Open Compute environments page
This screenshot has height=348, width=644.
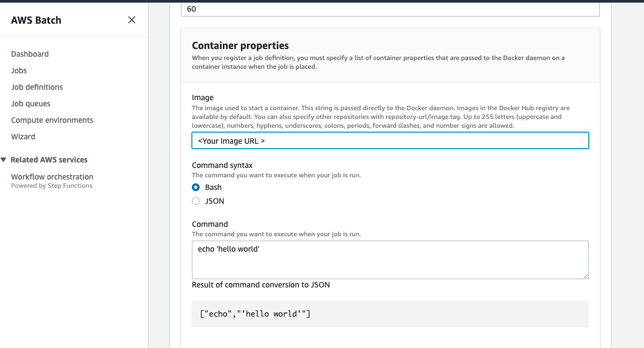point(52,120)
